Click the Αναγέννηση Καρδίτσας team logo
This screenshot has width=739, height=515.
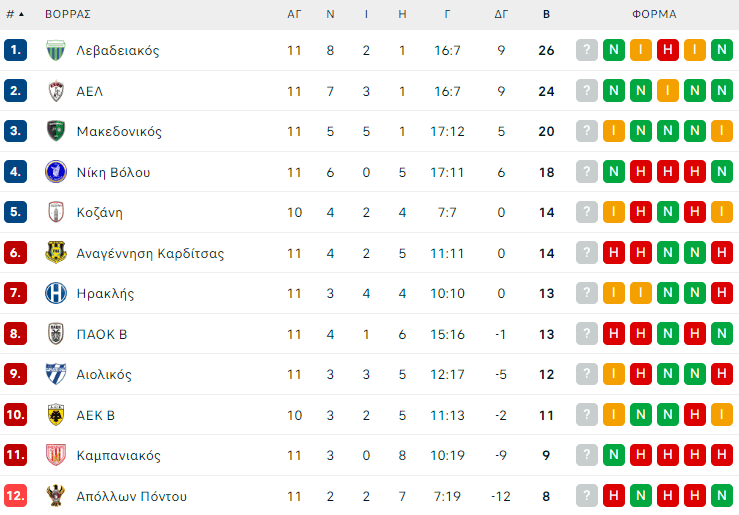pos(55,253)
